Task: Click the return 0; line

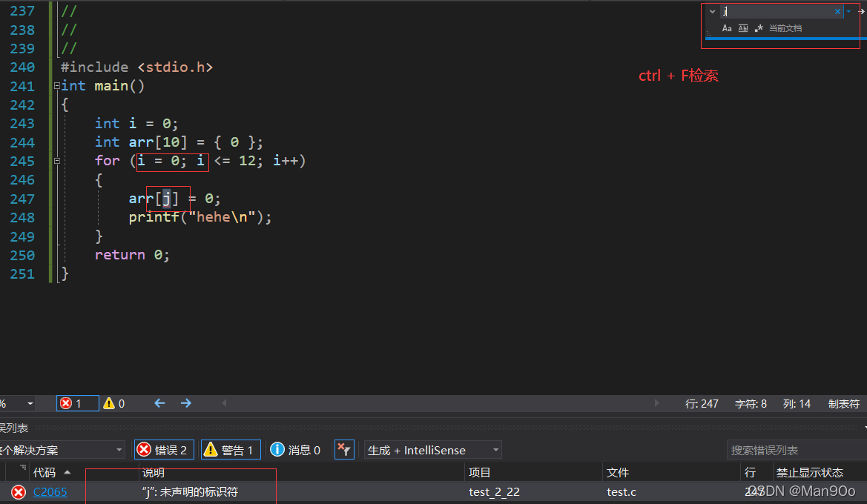Action: (132, 255)
